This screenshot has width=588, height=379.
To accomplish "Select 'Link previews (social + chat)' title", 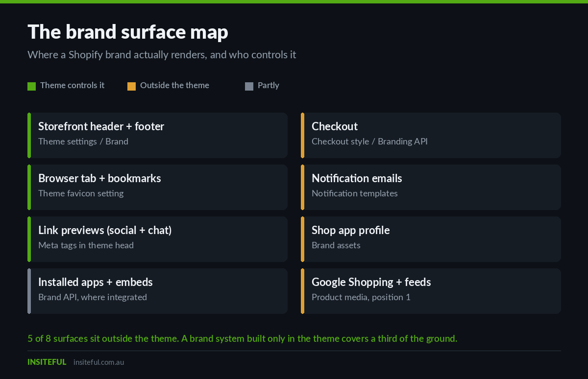I will pos(105,230).
